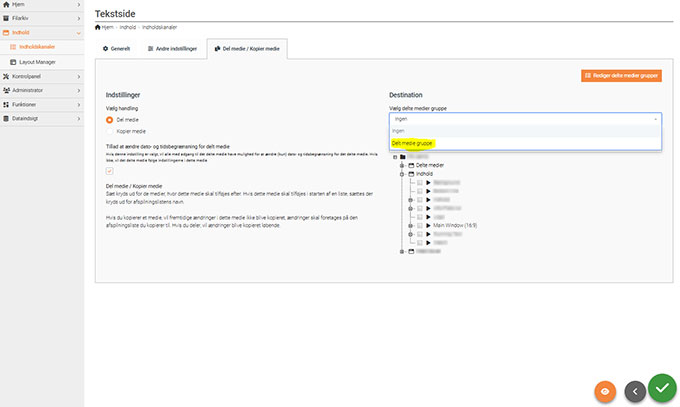This screenshot has height=407, width=680.
Task: Toggle the Tillad at ændre dato checkbox
Action: (109, 171)
